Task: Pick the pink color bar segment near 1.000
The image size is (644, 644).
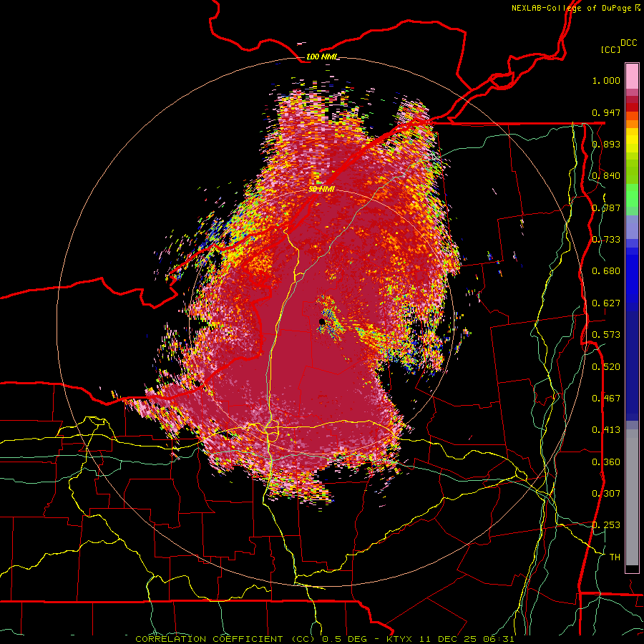Action: pyautogui.click(x=632, y=76)
